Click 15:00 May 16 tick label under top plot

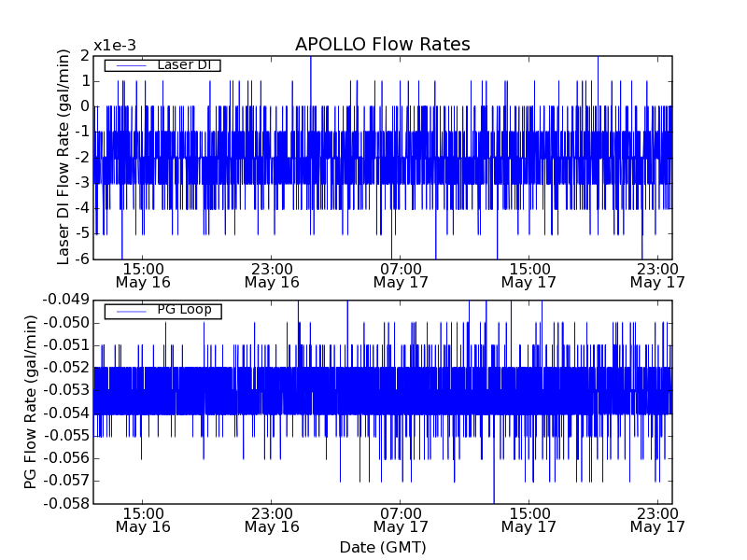(x=143, y=274)
